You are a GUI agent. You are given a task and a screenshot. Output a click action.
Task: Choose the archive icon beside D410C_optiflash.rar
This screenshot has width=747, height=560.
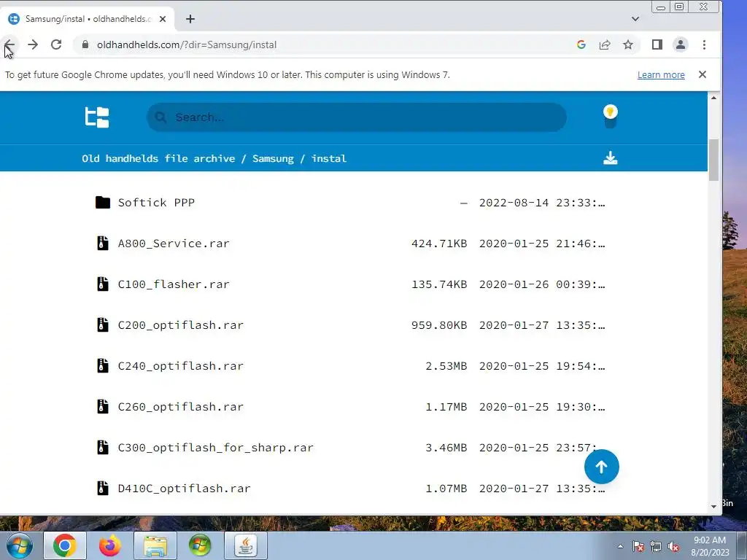[x=102, y=489]
